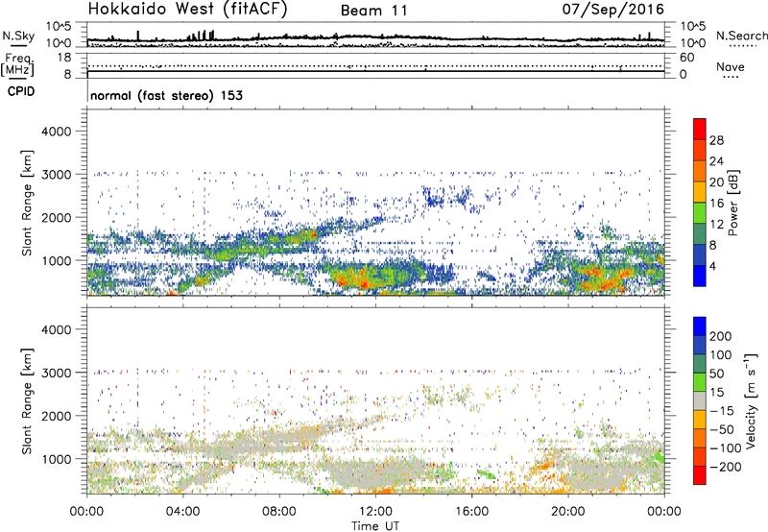Click the "3000" range tick in power panel
Viewport: 768px width, 532px height.
point(56,175)
